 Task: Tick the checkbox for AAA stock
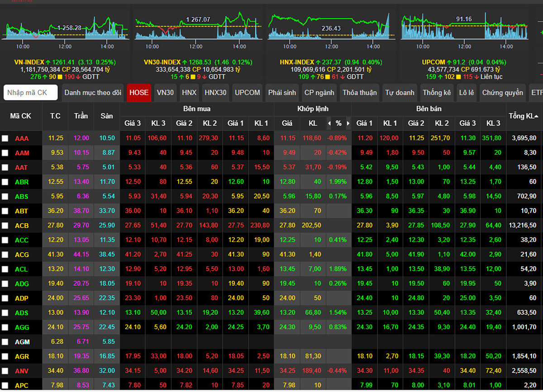click(x=5, y=138)
